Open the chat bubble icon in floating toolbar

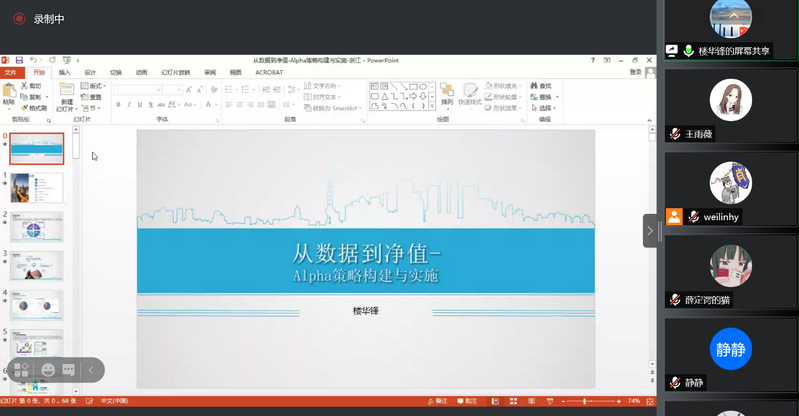[x=68, y=370]
